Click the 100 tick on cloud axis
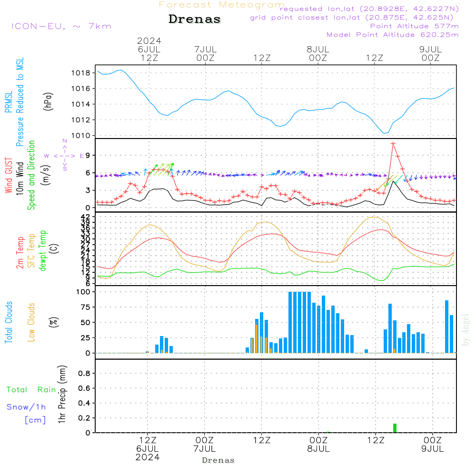 tap(83, 292)
